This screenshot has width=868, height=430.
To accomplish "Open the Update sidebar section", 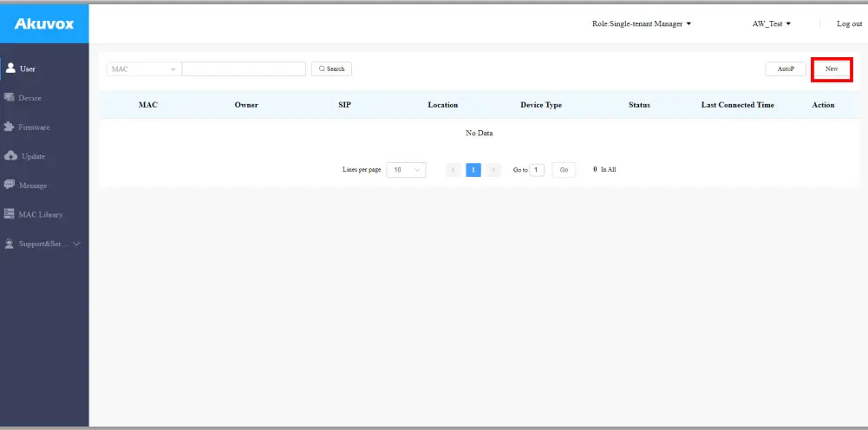I will click(44, 156).
